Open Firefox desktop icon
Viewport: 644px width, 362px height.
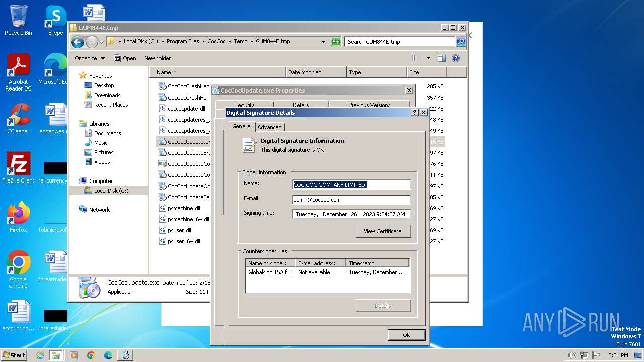(x=18, y=218)
